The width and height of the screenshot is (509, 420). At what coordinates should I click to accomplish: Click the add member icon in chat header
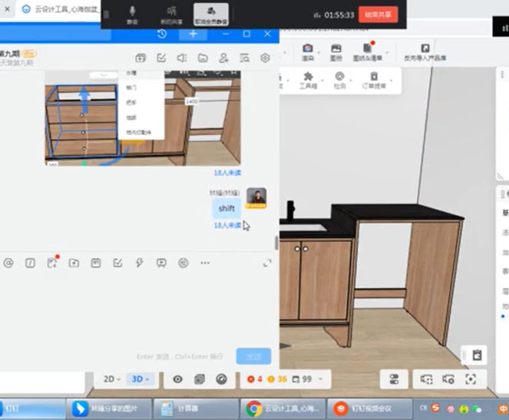click(x=223, y=58)
